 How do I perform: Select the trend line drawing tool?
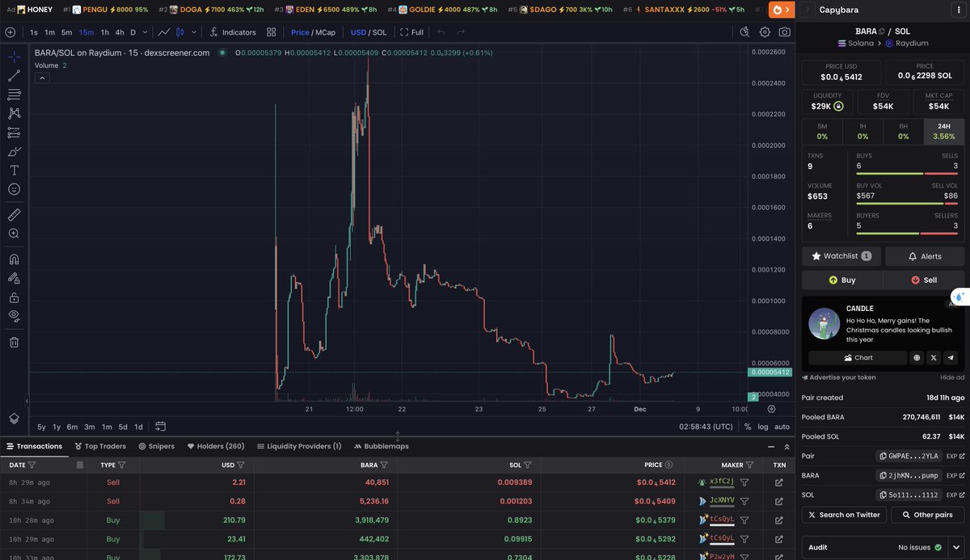[14, 76]
